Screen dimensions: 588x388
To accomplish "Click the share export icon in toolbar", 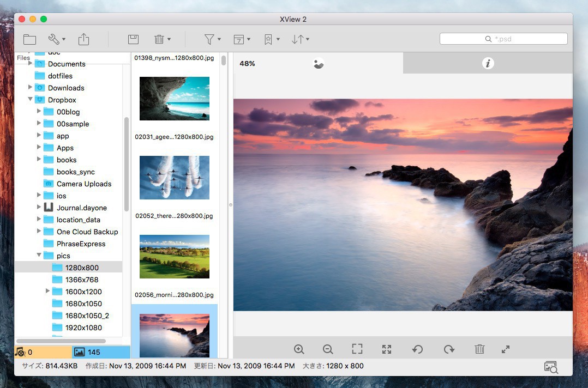I will pyautogui.click(x=83, y=39).
